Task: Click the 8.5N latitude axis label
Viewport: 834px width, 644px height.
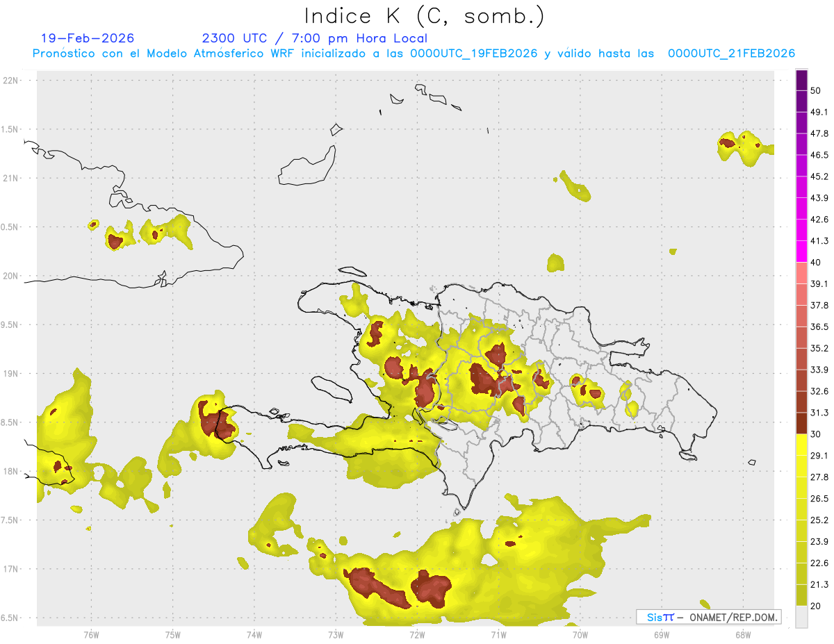Action: point(10,422)
